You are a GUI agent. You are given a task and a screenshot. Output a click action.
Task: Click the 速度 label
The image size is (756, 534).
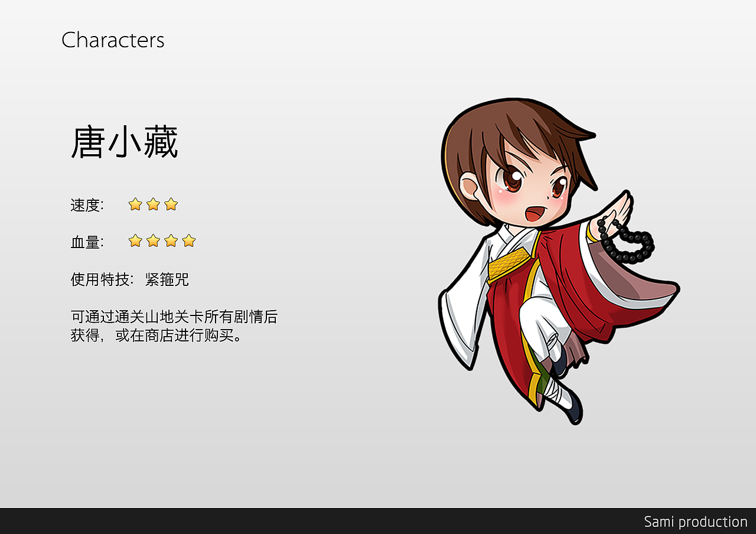coord(87,206)
